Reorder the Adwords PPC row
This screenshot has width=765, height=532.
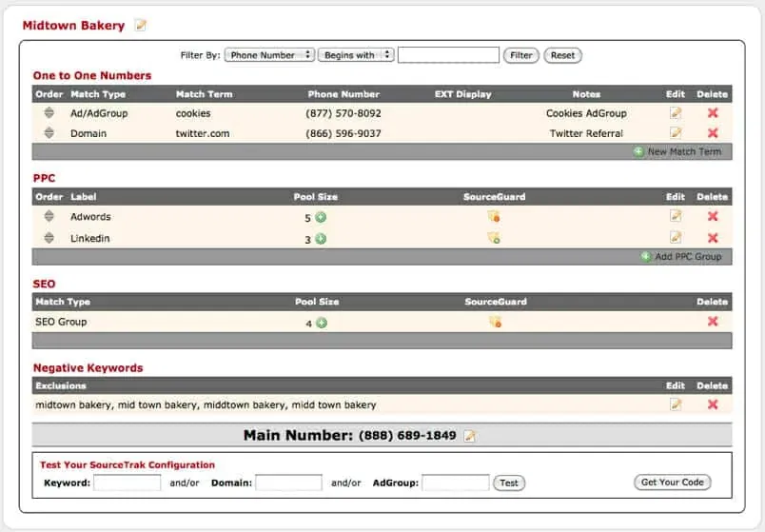[49, 217]
